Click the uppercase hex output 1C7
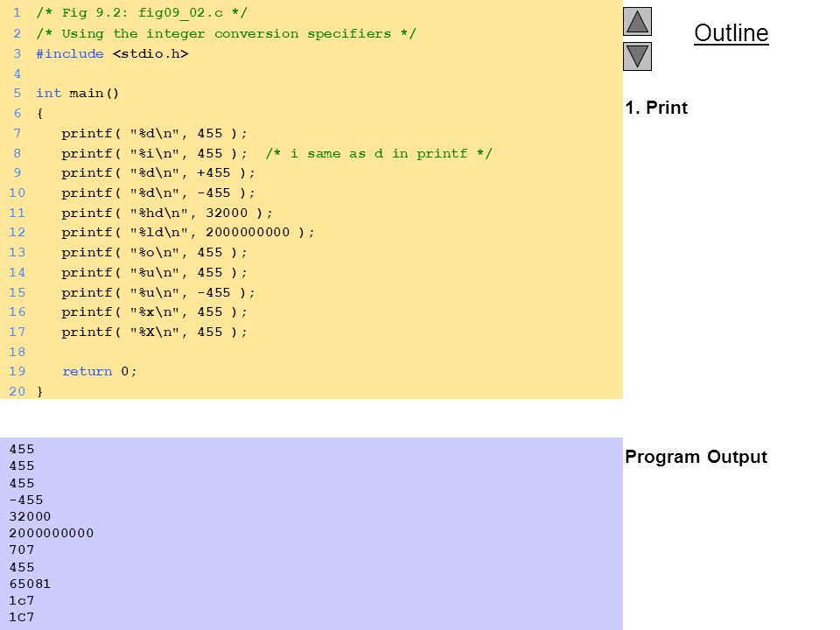840x630 pixels. click(x=21, y=617)
